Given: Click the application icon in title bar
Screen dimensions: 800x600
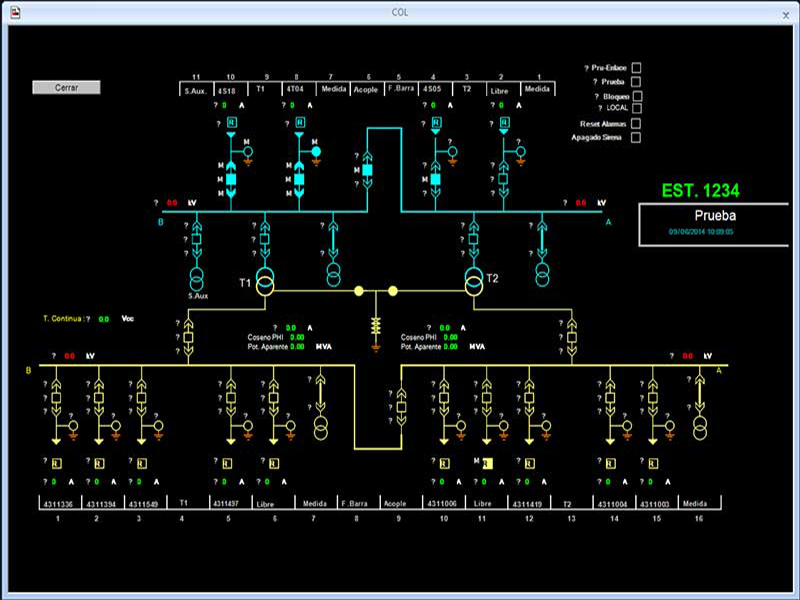Looking at the screenshot, I should pos(15,12).
